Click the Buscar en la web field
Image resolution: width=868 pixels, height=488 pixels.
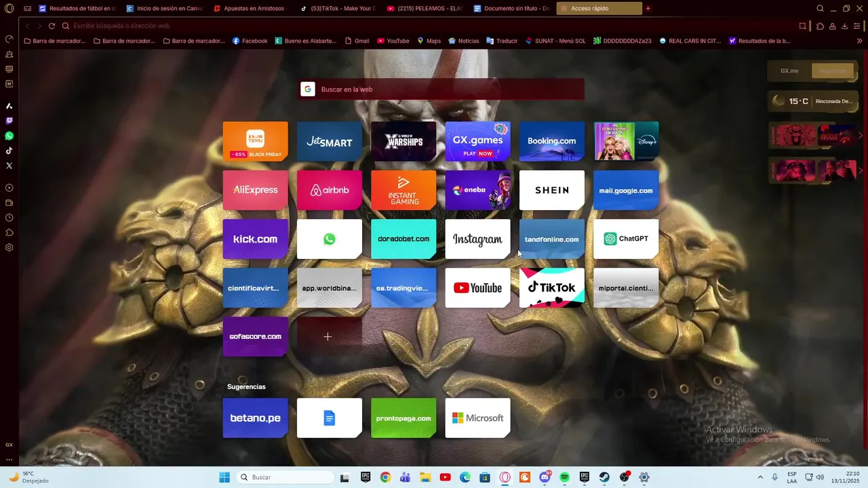[441, 89]
